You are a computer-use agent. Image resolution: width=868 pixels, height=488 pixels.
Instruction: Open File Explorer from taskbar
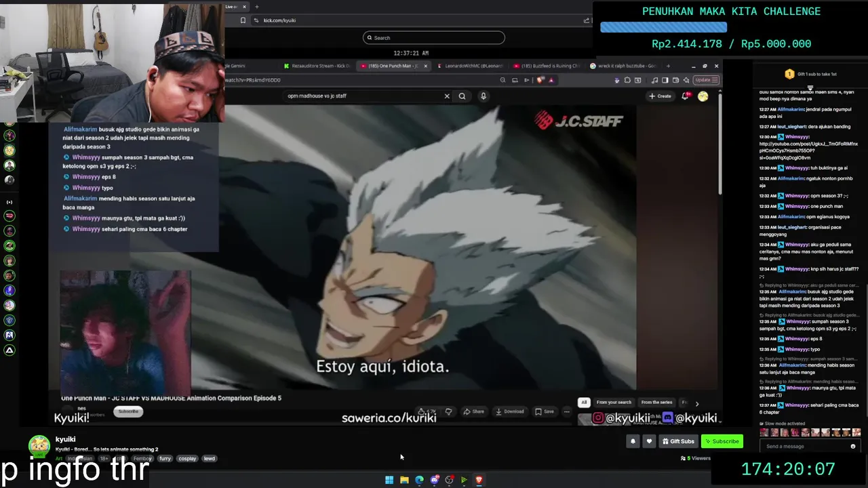[404, 480]
